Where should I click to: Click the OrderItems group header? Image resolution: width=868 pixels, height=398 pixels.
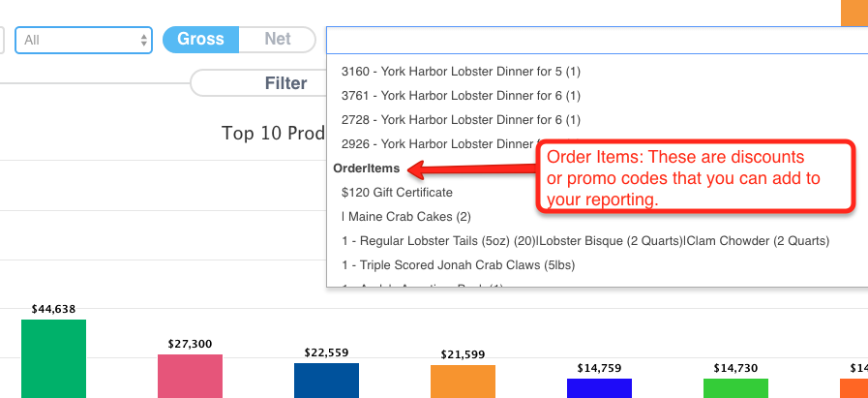(367, 168)
